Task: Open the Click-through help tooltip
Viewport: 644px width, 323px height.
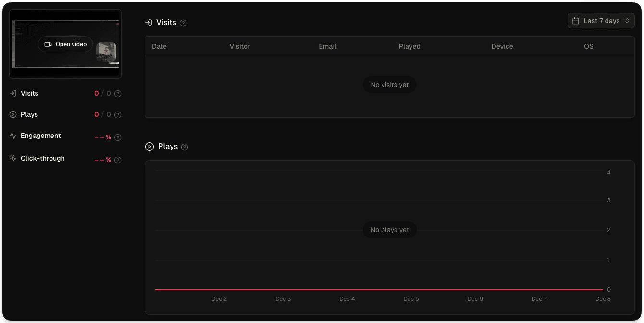Action: (118, 160)
